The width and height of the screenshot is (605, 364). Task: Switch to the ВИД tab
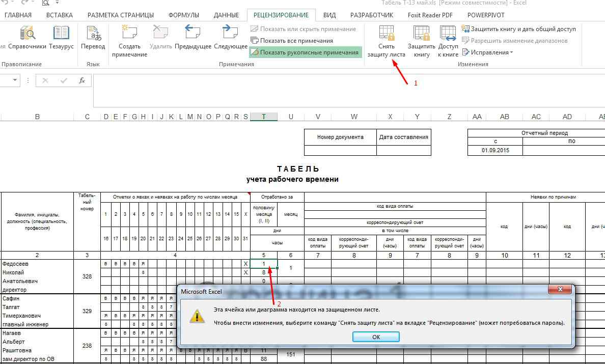[x=329, y=15]
